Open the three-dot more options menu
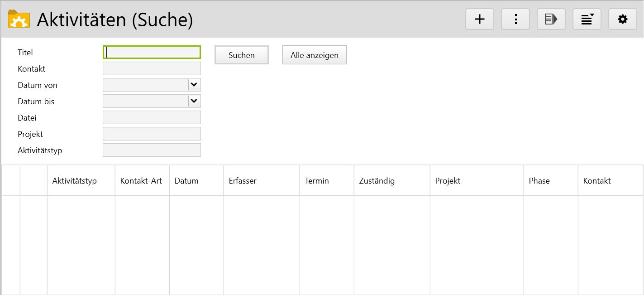The image size is (644, 296). pos(515,19)
